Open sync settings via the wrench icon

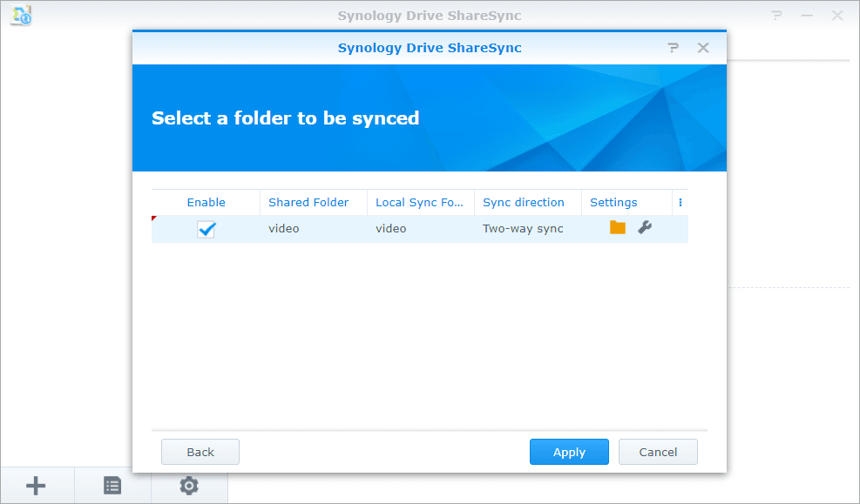tap(644, 227)
